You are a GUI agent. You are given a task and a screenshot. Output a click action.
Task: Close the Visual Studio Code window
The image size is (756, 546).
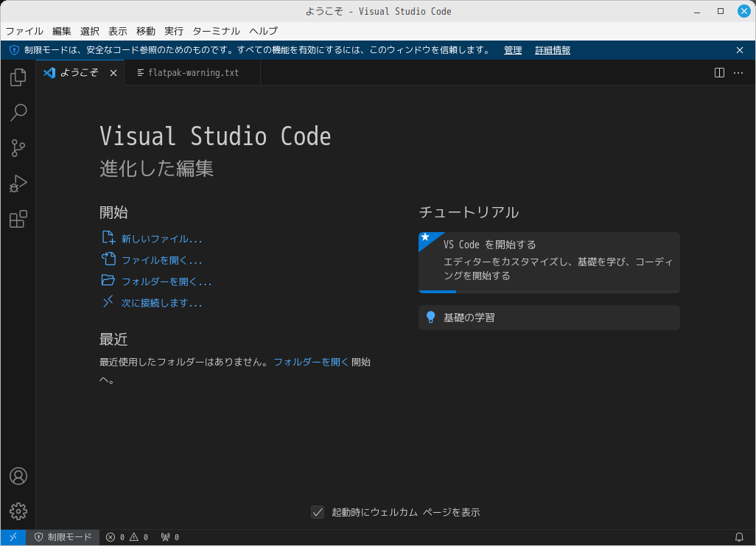coord(743,12)
